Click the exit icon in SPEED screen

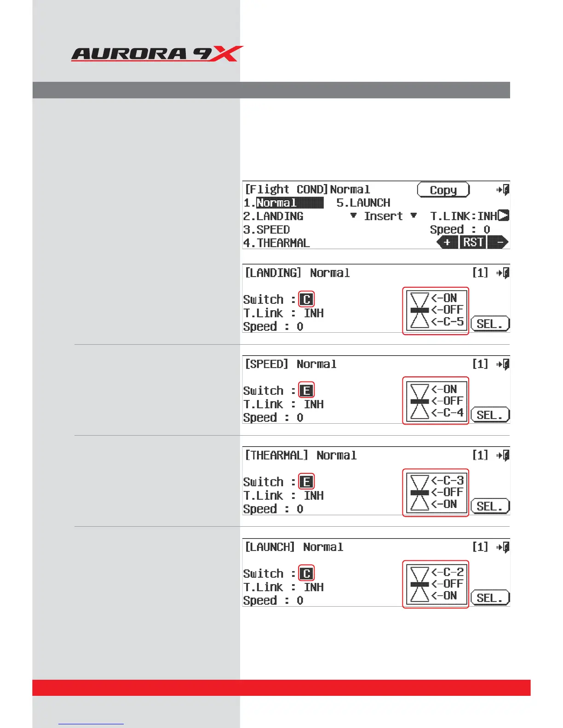(503, 364)
